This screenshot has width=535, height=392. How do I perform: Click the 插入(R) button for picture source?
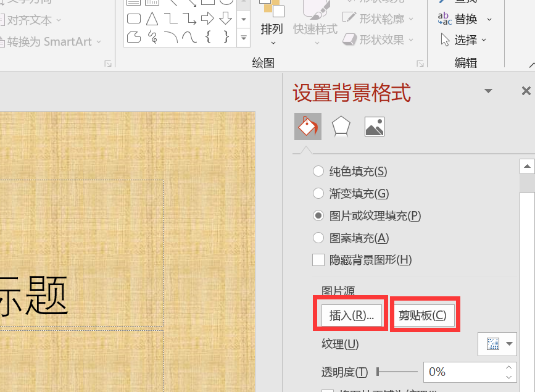pos(350,314)
